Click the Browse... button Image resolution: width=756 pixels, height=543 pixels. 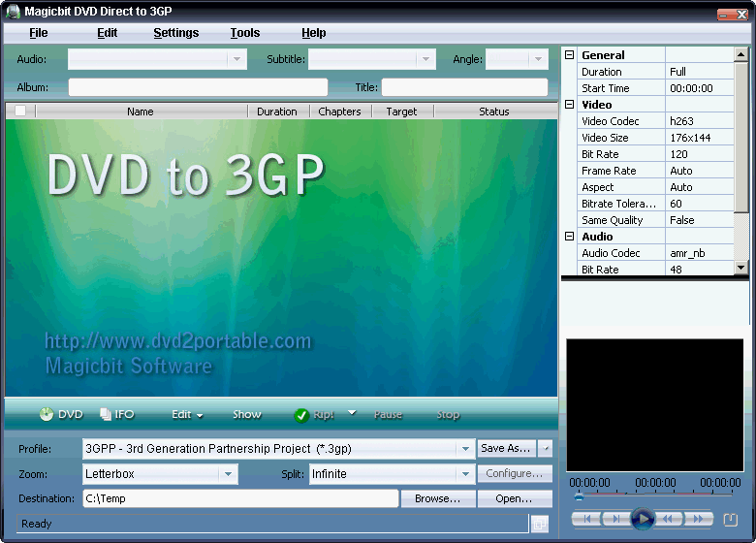438,498
